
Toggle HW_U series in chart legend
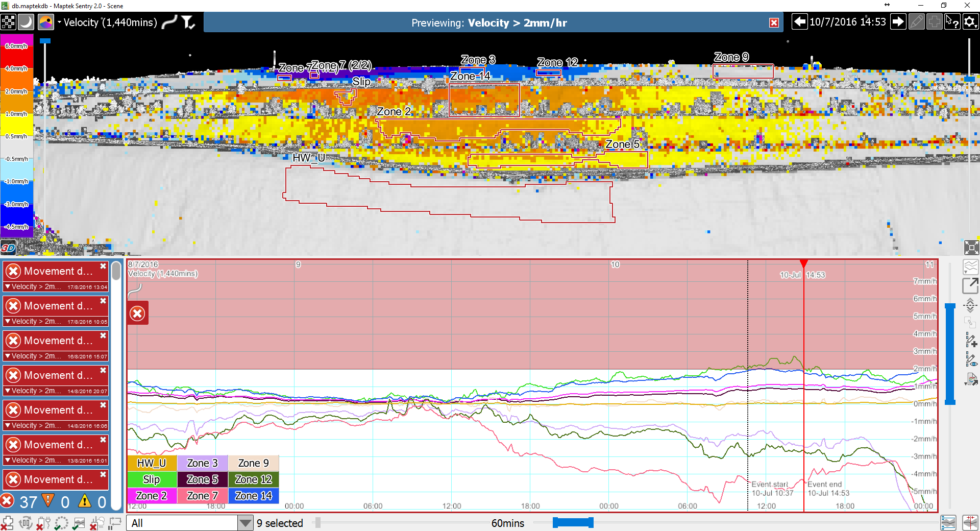[x=152, y=463]
